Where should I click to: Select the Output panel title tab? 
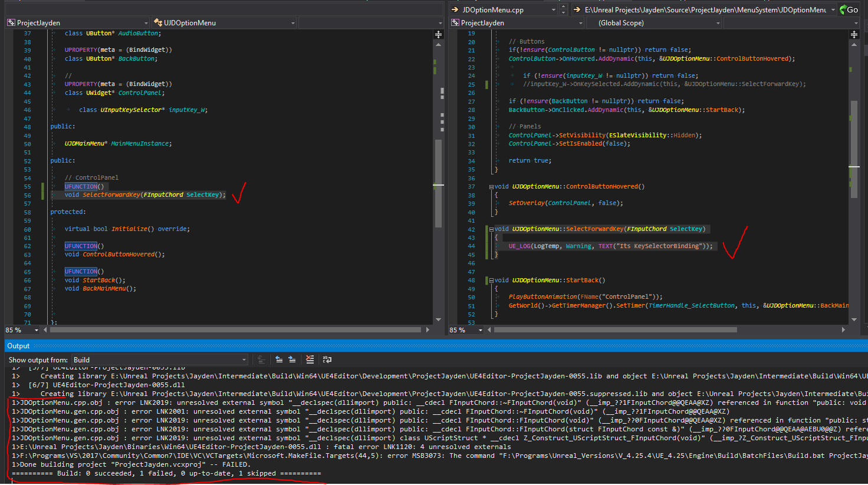pos(18,346)
